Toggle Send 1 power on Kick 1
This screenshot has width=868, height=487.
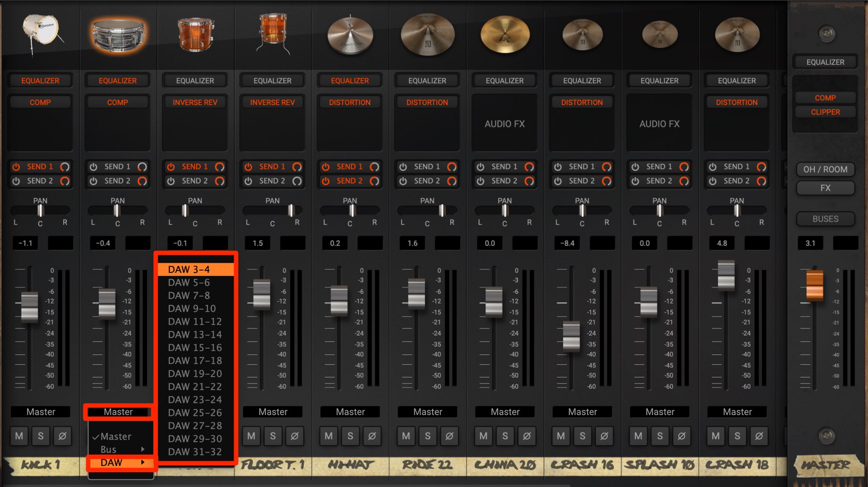tap(16, 167)
